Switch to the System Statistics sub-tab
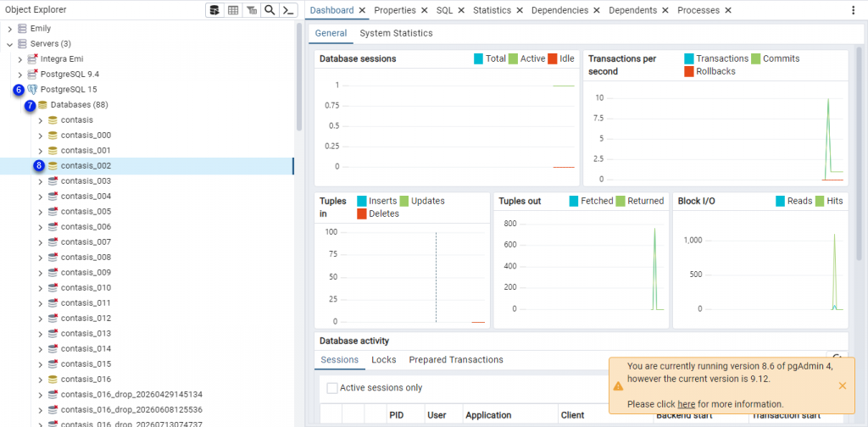 point(397,33)
